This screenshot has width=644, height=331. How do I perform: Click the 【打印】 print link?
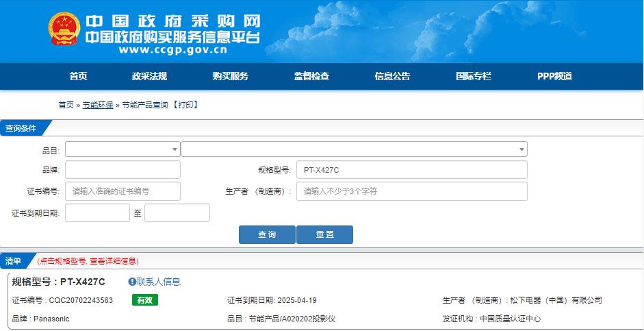pos(185,105)
